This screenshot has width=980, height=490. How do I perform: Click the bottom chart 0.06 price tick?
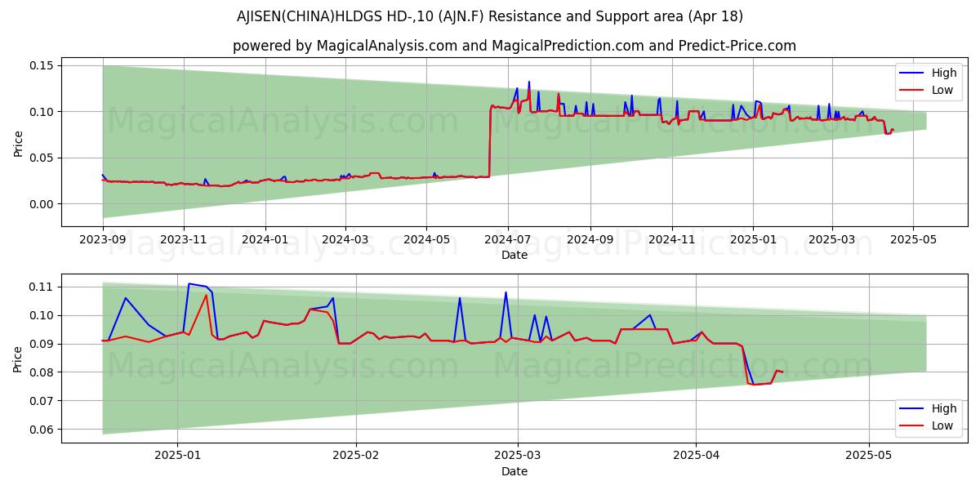point(41,430)
